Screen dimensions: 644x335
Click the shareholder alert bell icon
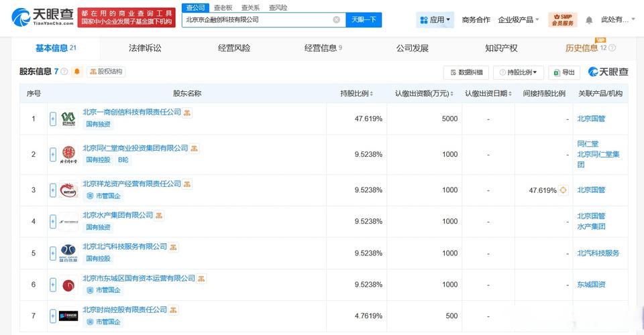(76, 72)
